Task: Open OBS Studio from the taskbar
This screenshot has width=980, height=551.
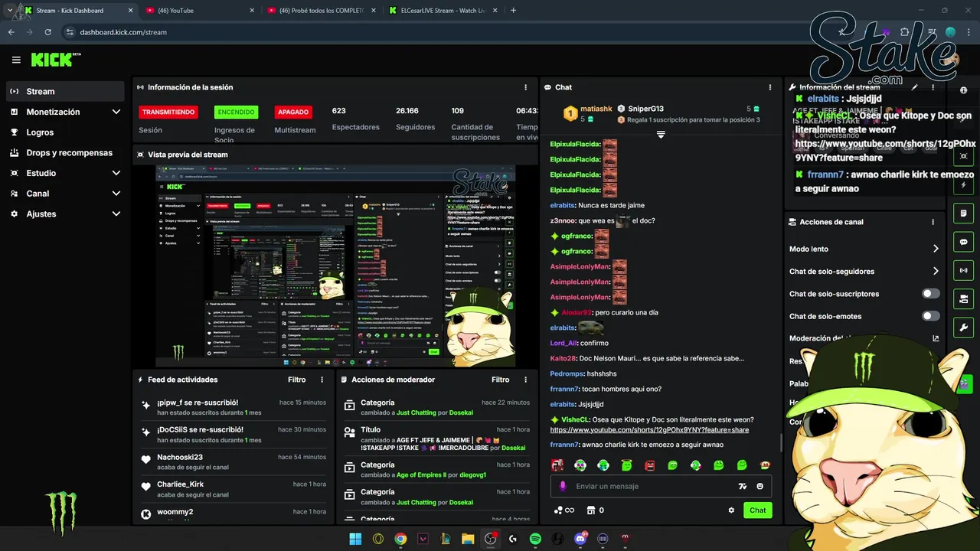Action: click(x=491, y=539)
